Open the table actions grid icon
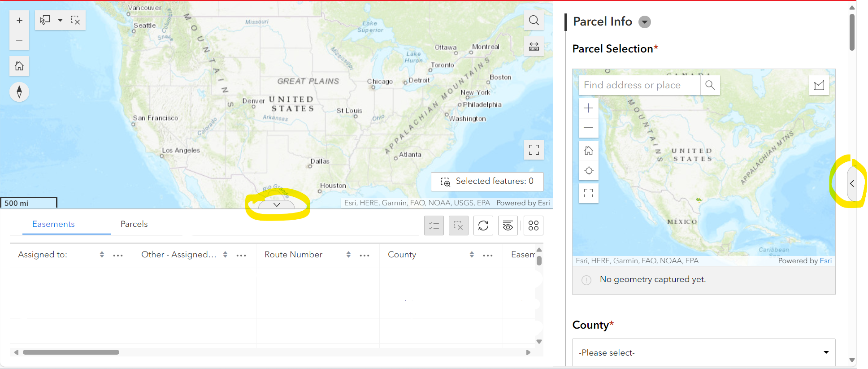Image resolution: width=868 pixels, height=369 pixels. pos(533,226)
